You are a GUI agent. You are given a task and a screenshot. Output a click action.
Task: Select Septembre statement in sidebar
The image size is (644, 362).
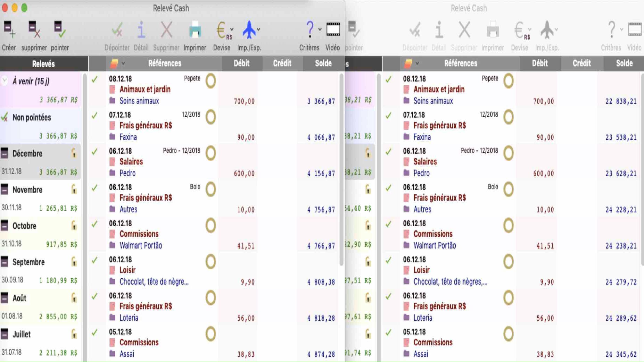coord(41,270)
